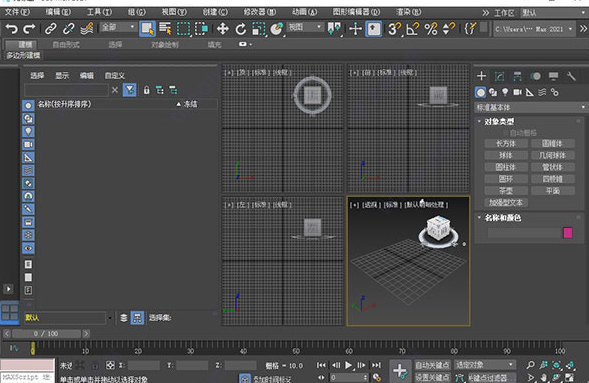Select the Cameras category icon in Create panel

point(517,92)
